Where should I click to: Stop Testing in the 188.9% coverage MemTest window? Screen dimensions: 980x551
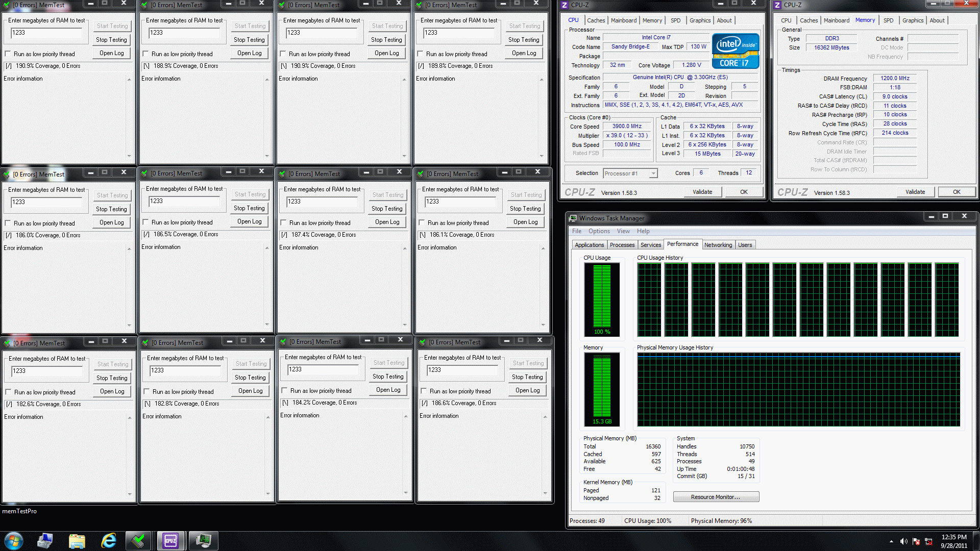point(249,40)
